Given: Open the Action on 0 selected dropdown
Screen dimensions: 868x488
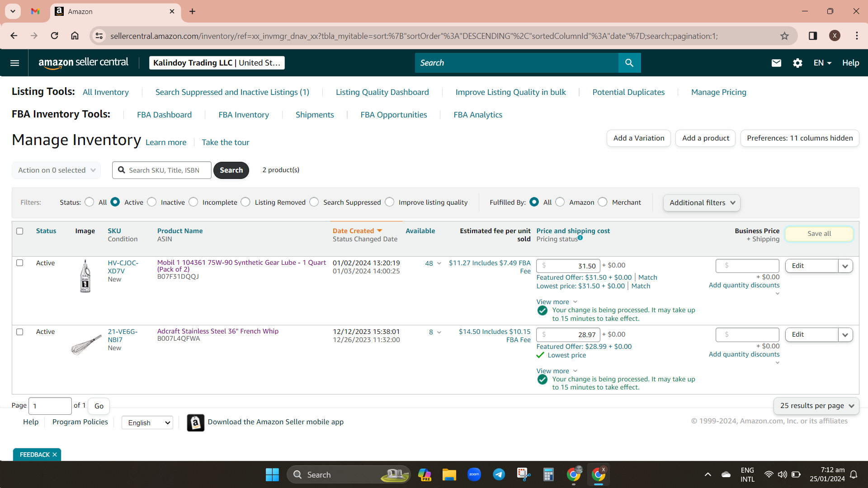Looking at the screenshot, I should click(57, 170).
